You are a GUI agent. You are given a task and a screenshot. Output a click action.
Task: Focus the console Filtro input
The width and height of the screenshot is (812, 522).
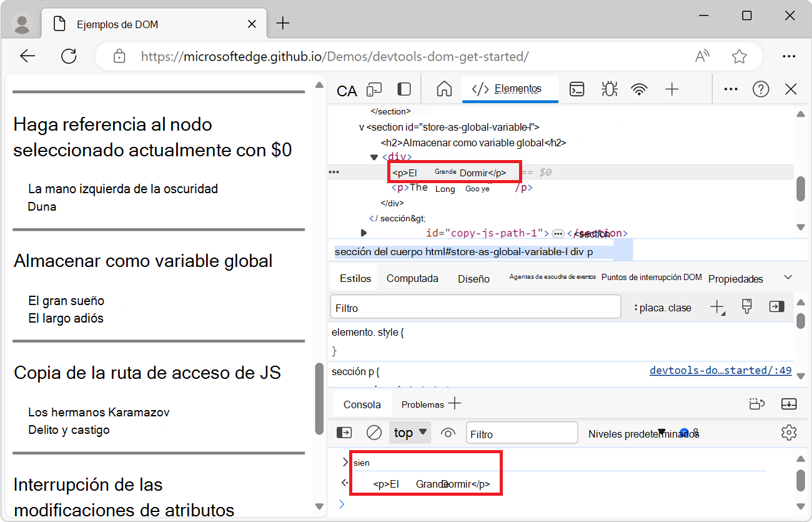click(522, 433)
